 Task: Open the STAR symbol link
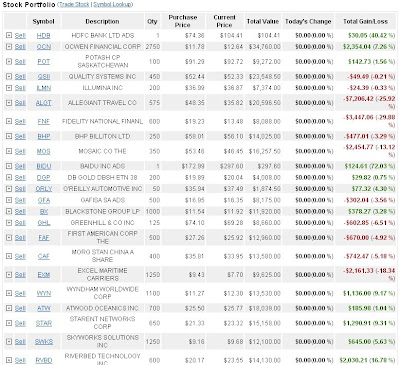coord(44,323)
